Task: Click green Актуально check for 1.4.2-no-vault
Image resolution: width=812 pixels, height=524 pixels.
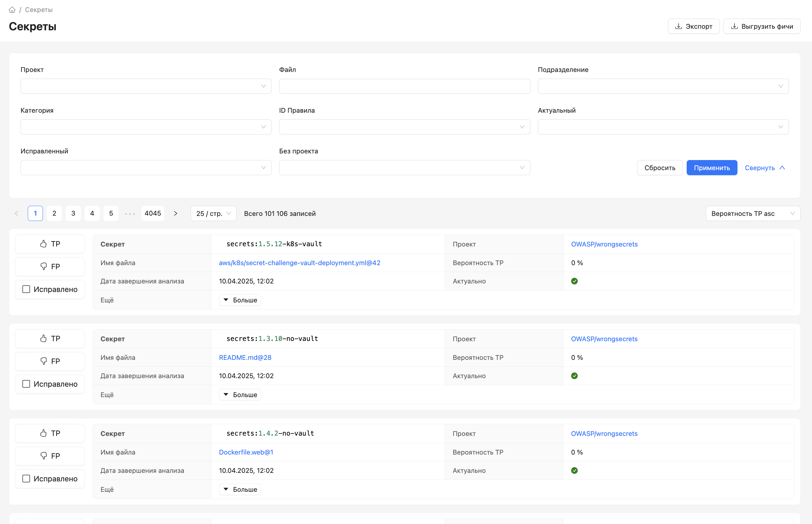Action: tap(574, 470)
